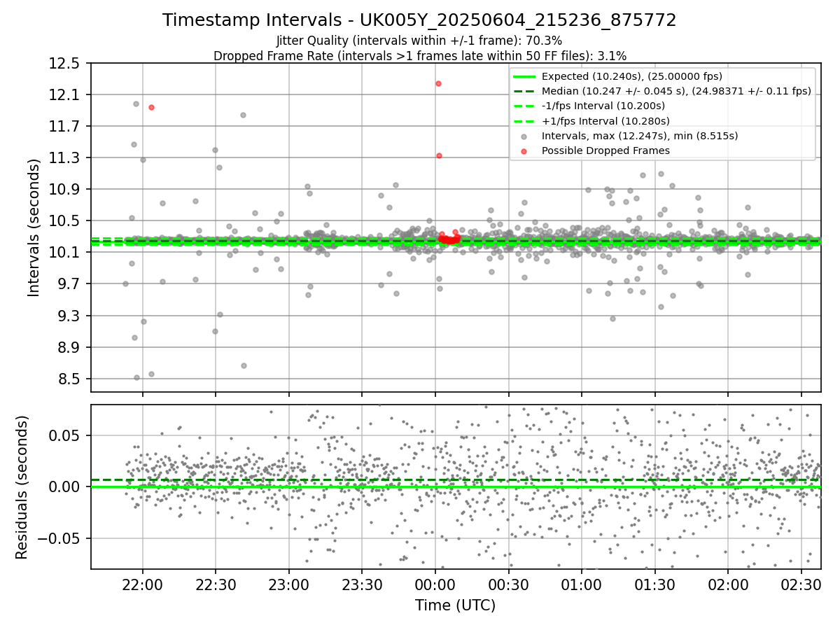Click the 02:30 time tick label
Image resolution: width=840 pixels, height=630 pixels.
tap(801, 584)
